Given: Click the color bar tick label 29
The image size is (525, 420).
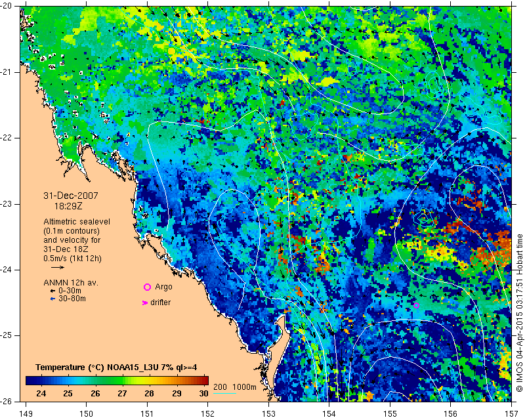Looking at the screenshot, I should [x=177, y=394].
